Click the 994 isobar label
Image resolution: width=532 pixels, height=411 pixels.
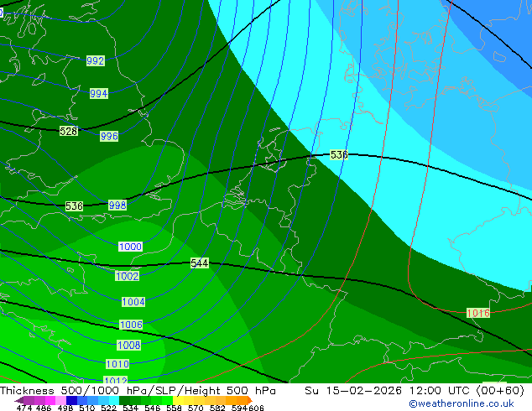tap(99, 93)
